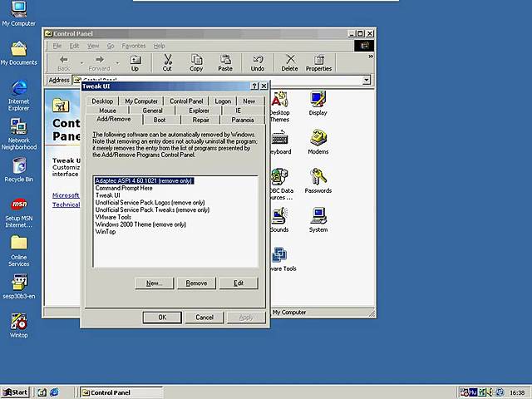Launch Wintop desktop icon

(18, 326)
